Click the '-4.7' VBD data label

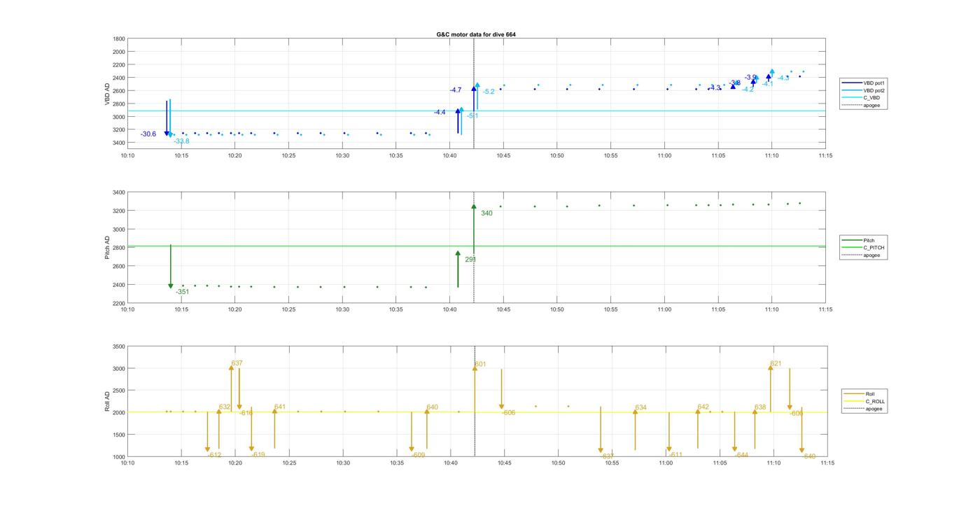tap(456, 90)
